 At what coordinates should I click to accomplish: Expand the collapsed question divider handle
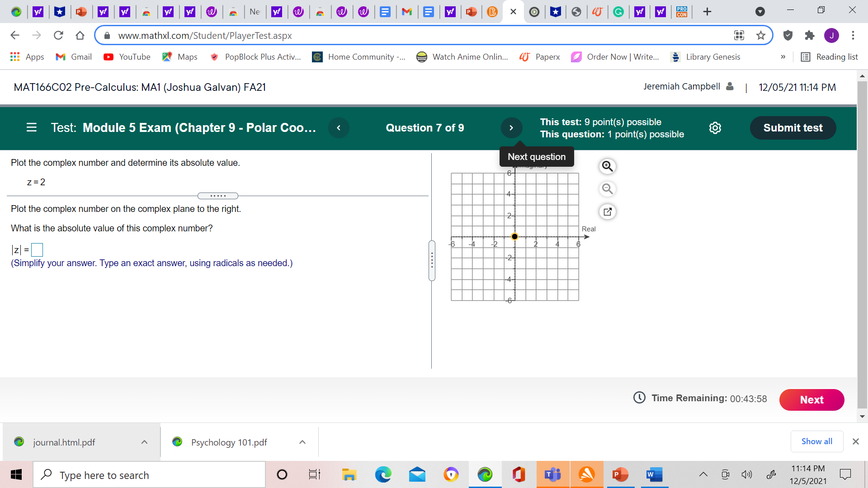tap(218, 196)
